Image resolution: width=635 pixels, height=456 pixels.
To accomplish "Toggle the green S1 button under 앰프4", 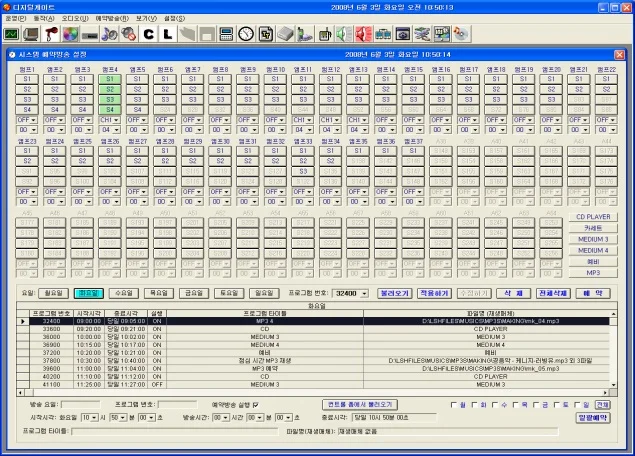I will coord(110,79).
